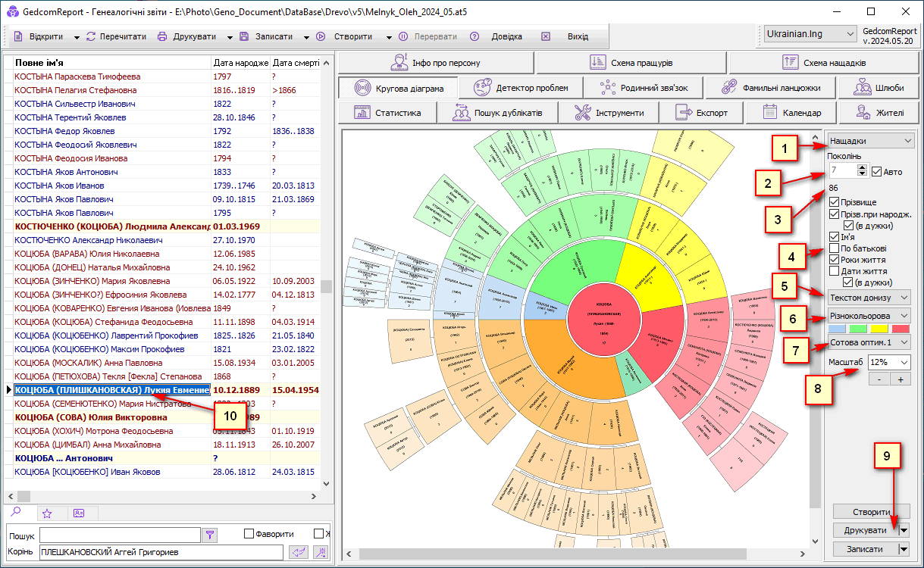
Task: Select the yellow color swatch
Action: [x=880, y=329]
